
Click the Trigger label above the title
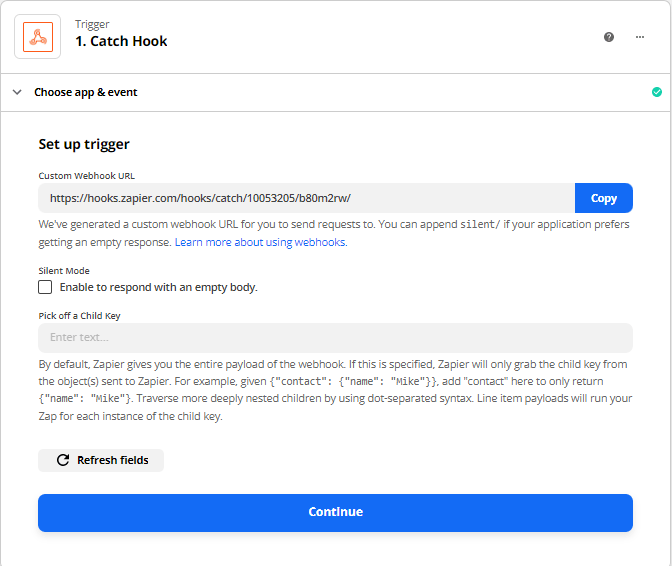tap(92, 24)
